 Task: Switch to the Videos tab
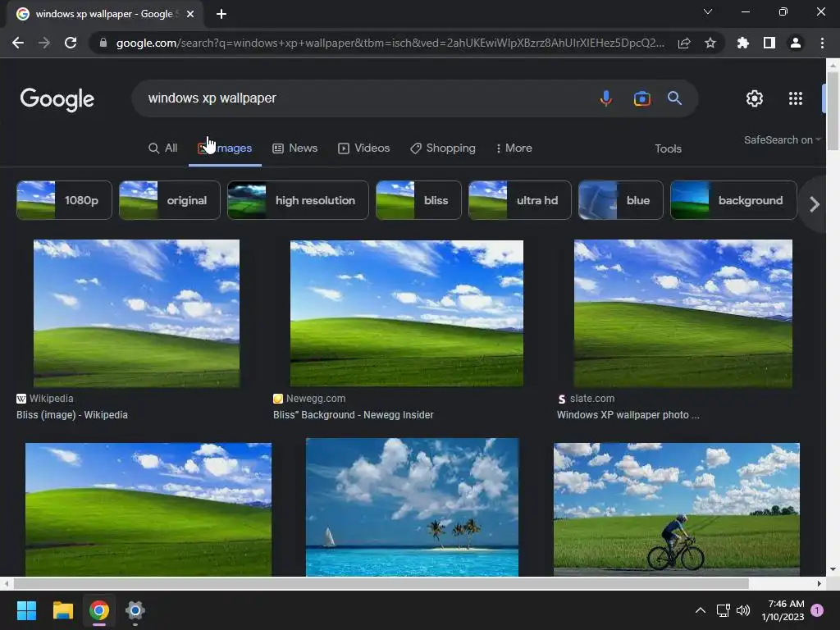[x=363, y=148]
